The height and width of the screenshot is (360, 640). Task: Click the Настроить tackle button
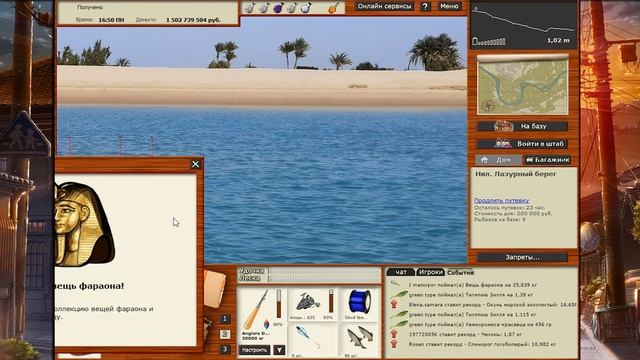coord(254,350)
